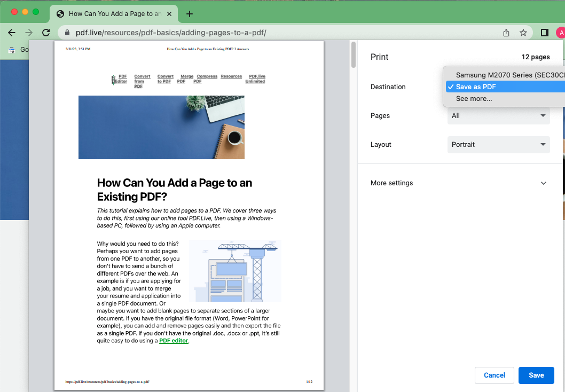
Task: Bookmark this page using the star icon
Action: pyautogui.click(x=523, y=33)
